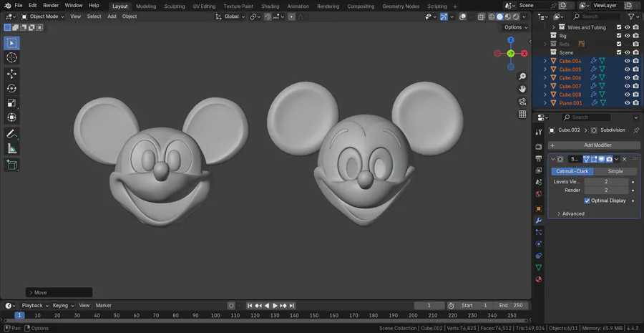Click the viewport zoom magnifier icon
Viewport: 644px width, 333px height.
522,77
